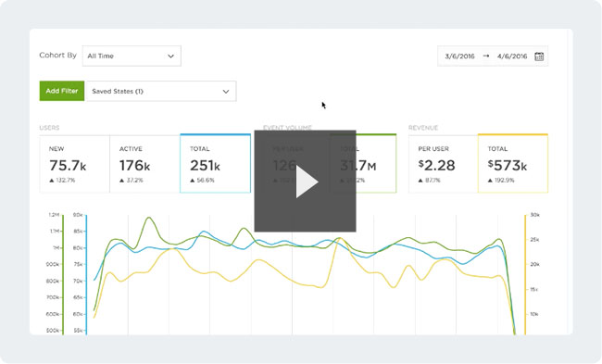Click the start date 3/6/2016
The height and width of the screenshot is (364, 602).
(x=459, y=56)
